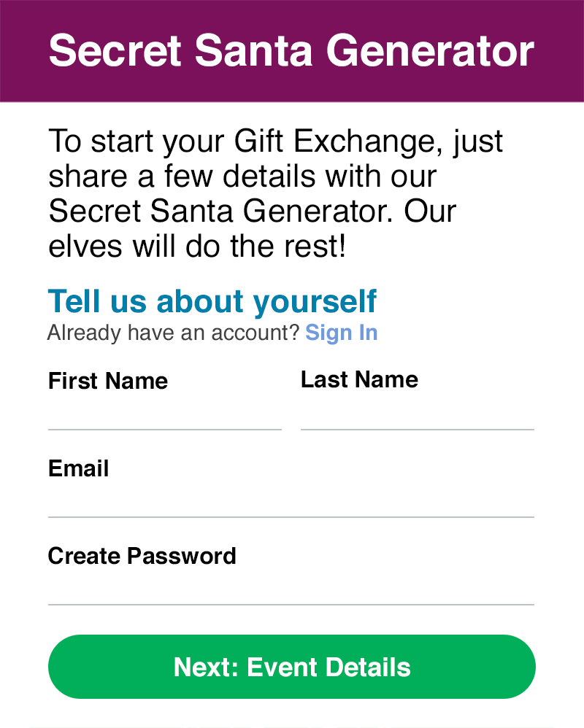Click the Email field label

point(79,468)
